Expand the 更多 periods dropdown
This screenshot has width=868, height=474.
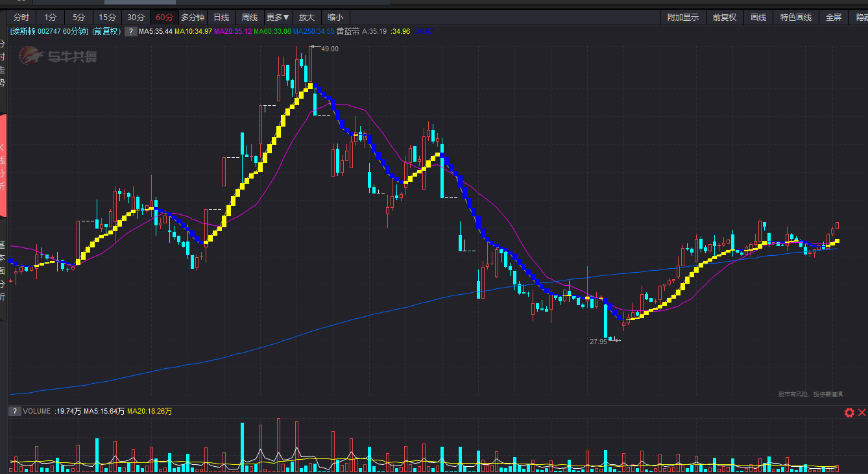point(278,18)
